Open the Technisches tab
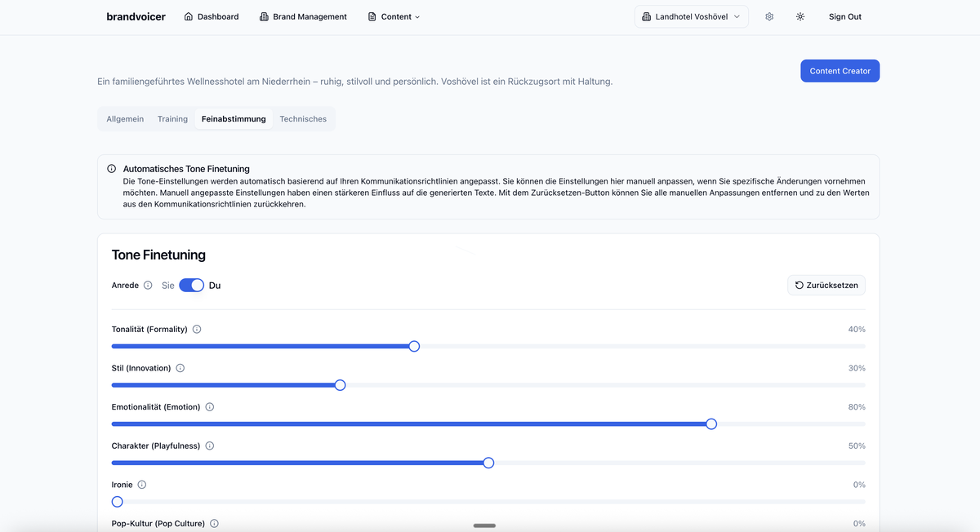The height and width of the screenshot is (532, 980). (303, 118)
